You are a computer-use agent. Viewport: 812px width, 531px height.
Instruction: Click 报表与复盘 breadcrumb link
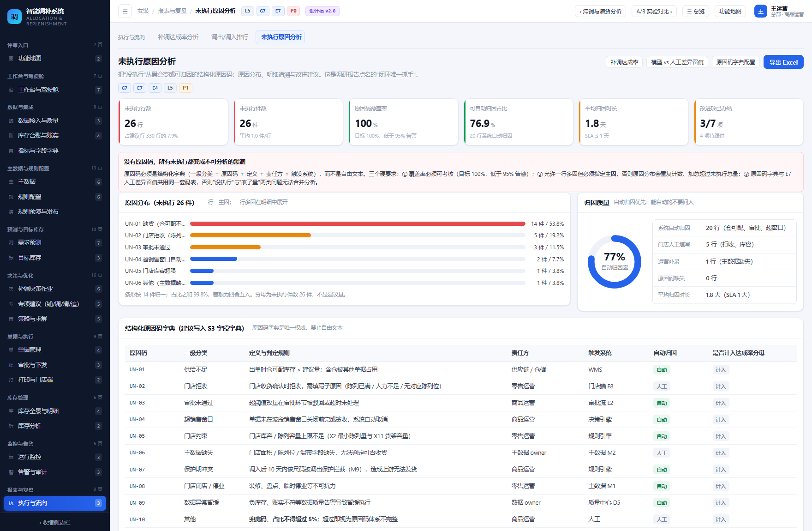[172, 11]
